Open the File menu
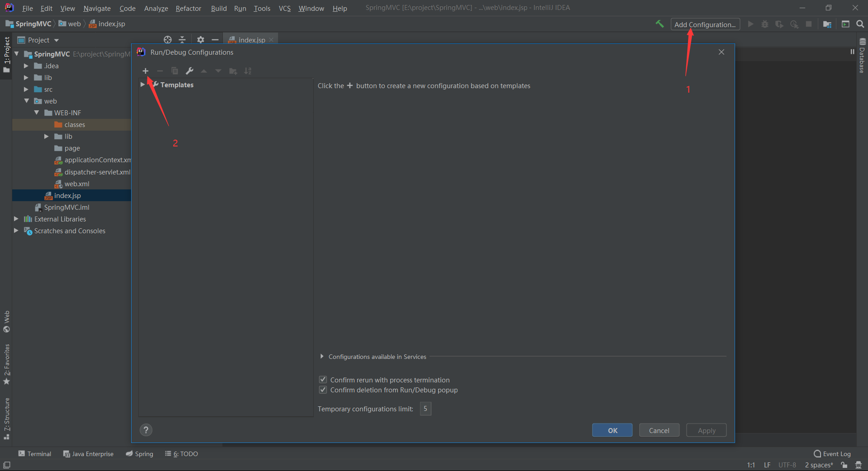The width and height of the screenshot is (868, 471). click(x=27, y=8)
